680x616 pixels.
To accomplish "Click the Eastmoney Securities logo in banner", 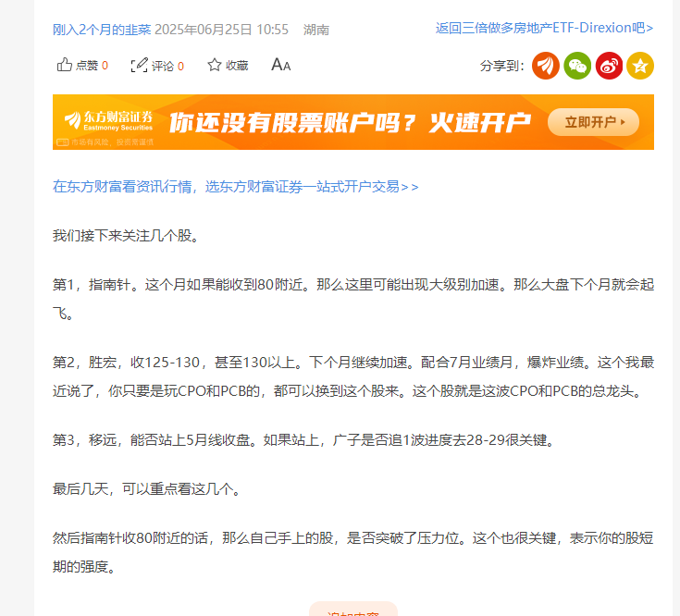I will click(108, 120).
